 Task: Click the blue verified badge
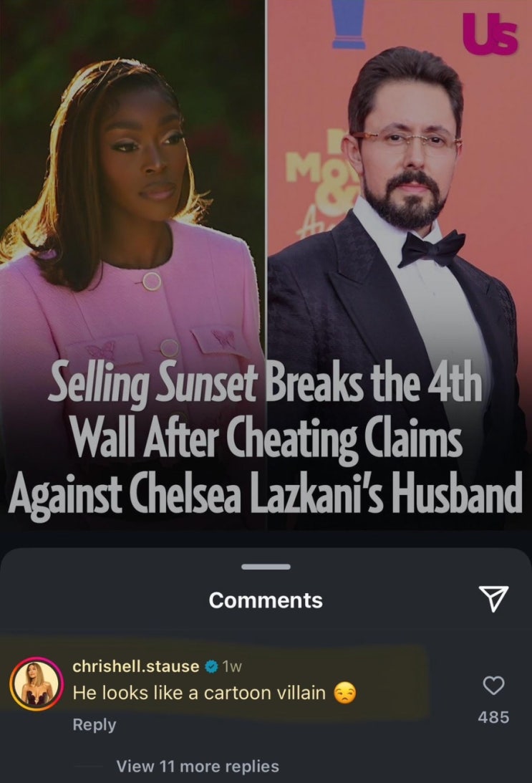point(212,666)
